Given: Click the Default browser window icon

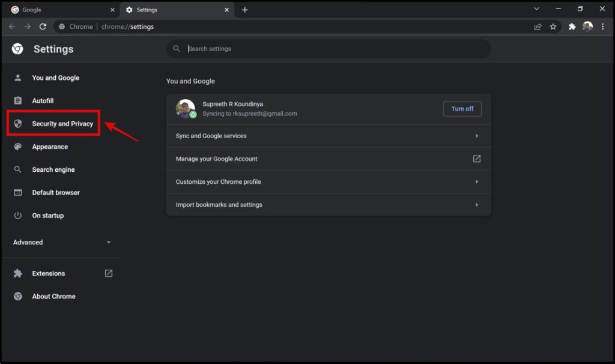Looking at the screenshot, I should click(x=17, y=193).
